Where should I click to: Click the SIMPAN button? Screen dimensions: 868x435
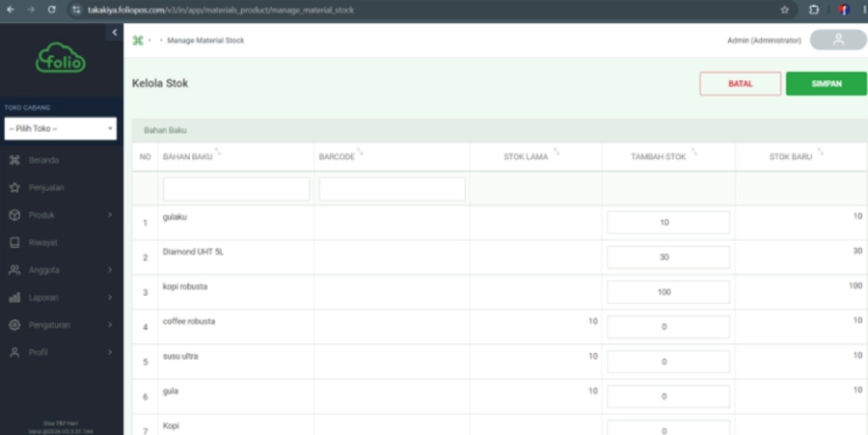827,84
